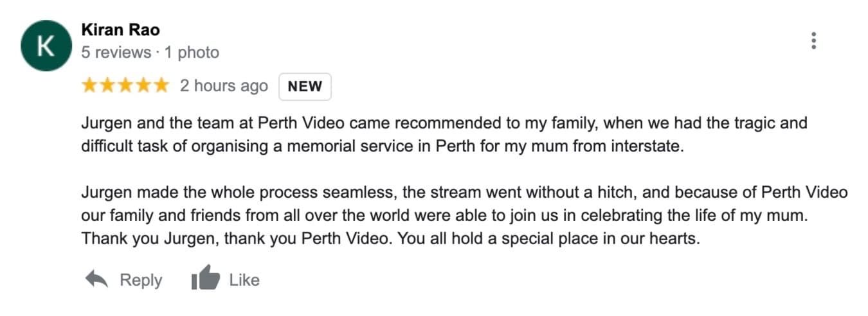Click the second rating star
Screen dimensions: 868x316
(107, 85)
